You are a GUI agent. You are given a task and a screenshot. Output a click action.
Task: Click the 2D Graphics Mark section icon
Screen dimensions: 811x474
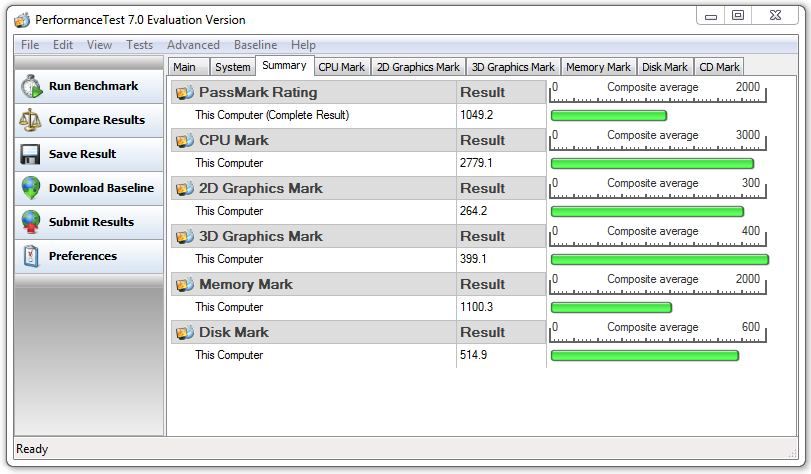pos(185,188)
